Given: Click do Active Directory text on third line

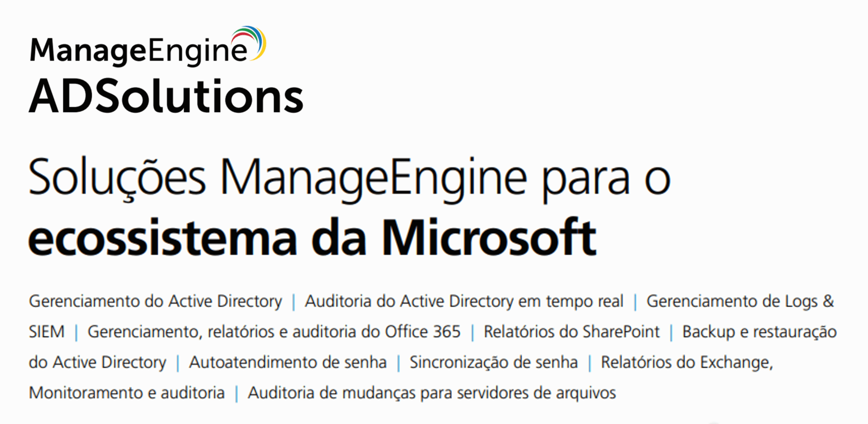Looking at the screenshot, I should coord(97,362).
